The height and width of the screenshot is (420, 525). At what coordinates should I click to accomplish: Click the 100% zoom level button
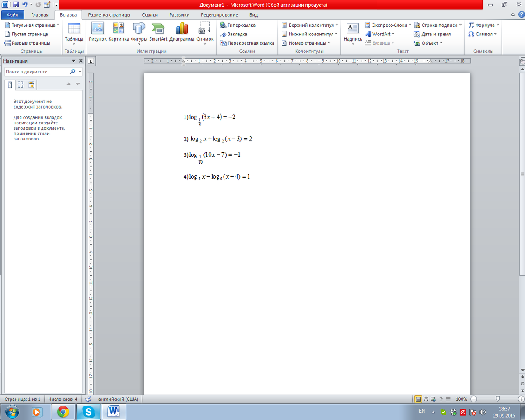pos(461,399)
